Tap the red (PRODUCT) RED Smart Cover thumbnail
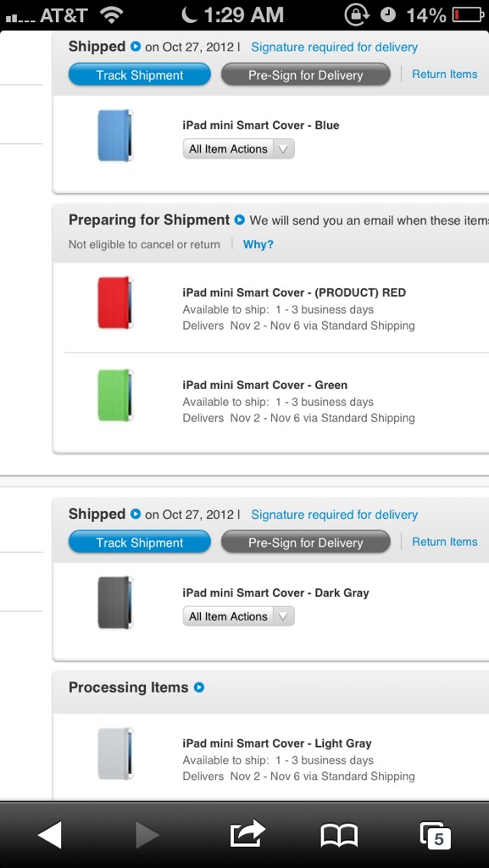This screenshot has height=868, width=489. pyautogui.click(x=115, y=303)
